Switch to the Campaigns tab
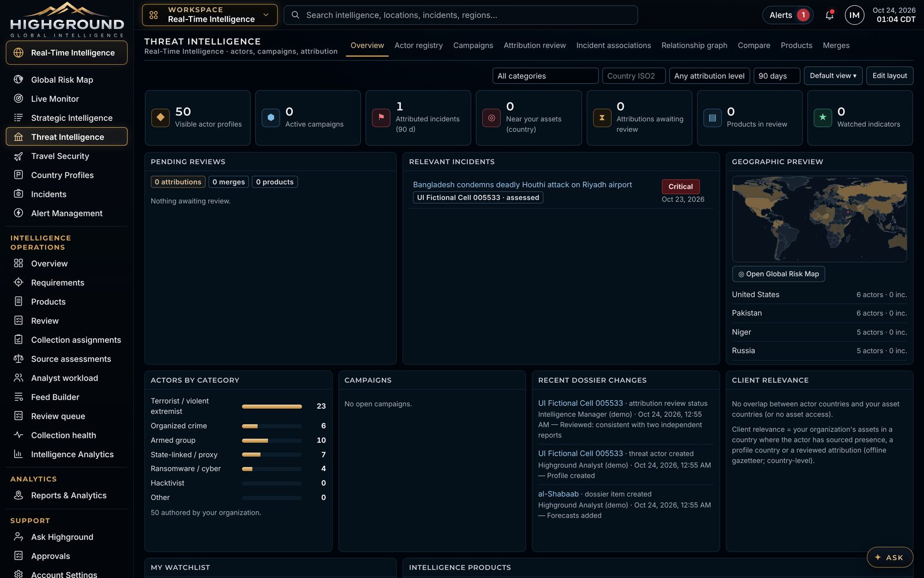This screenshot has width=924, height=578. 473,46
